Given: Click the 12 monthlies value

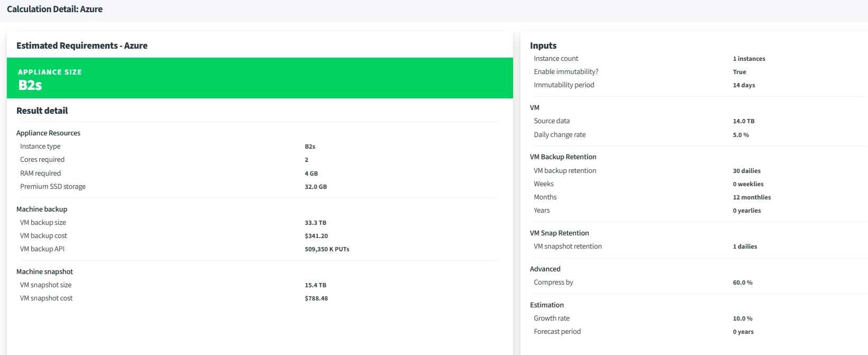Looking at the screenshot, I should (752, 197).
